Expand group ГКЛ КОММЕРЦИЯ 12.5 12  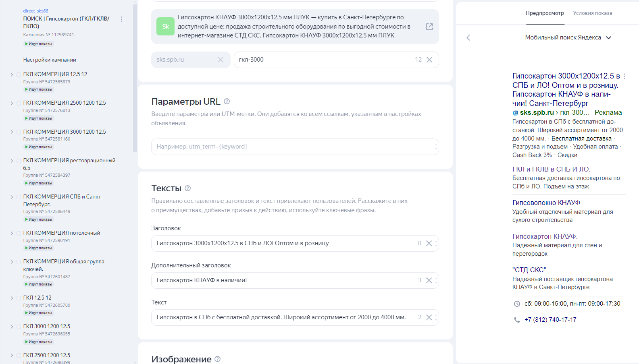pyautogui.click(x=12, y=74)
